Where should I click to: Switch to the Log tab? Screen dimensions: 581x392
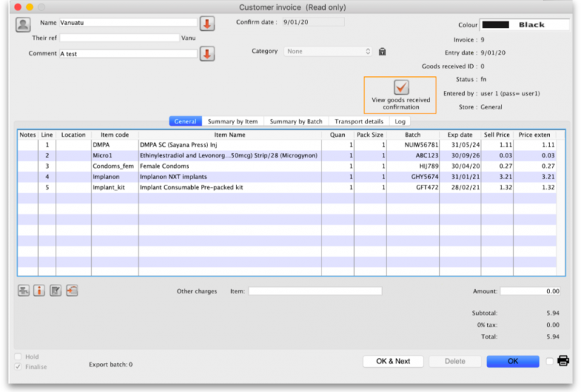[x=400, y=122]
